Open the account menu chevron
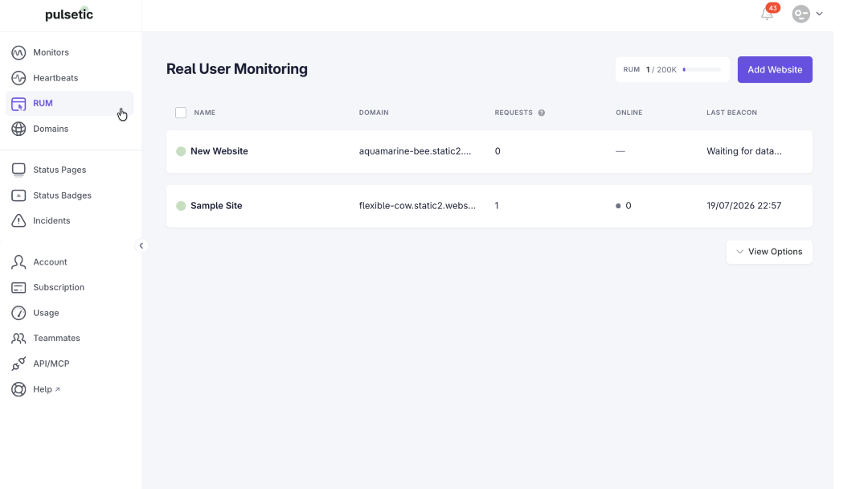Image resolution: width=868 pixels, height=489 pixels. tap(819, 14)
